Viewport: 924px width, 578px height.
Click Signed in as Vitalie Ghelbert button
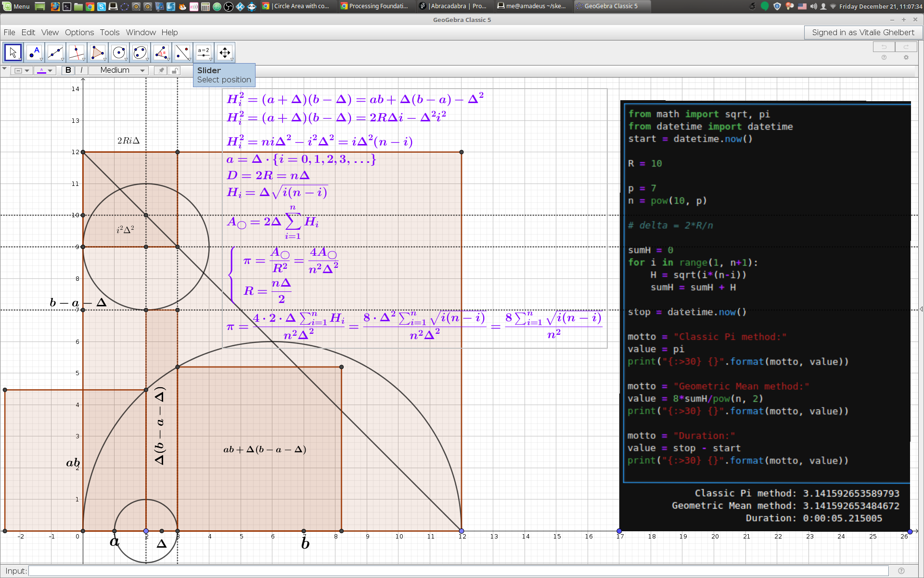(x=863, y=32)
